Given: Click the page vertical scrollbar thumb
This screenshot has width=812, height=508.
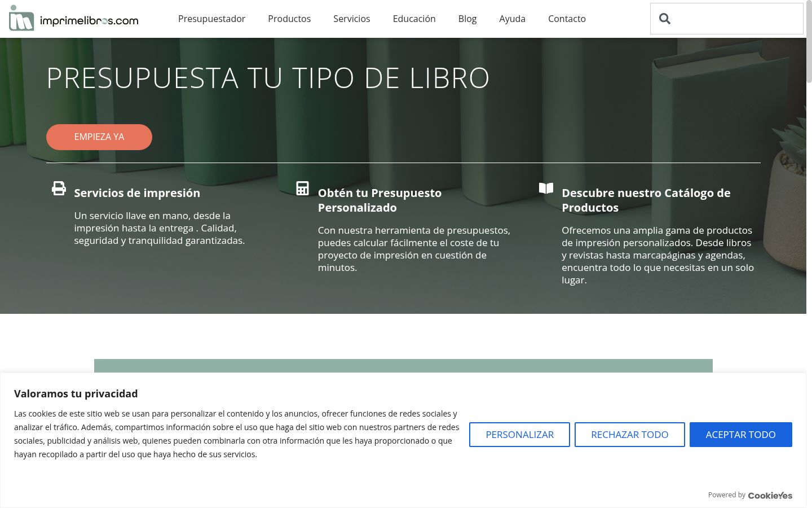Looking at the screenshot, I should tap(809, 42).
